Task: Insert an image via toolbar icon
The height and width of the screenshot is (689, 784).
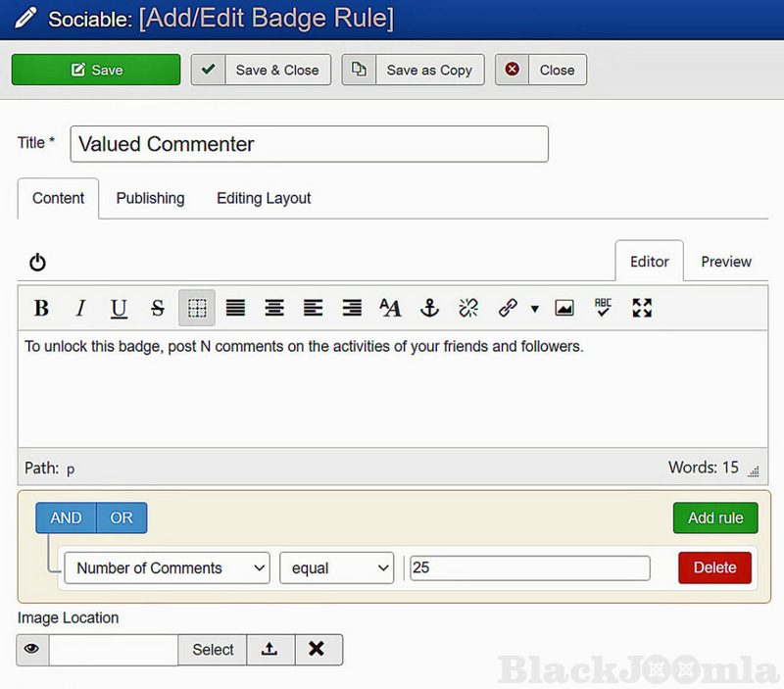Action: click(564, 309)
